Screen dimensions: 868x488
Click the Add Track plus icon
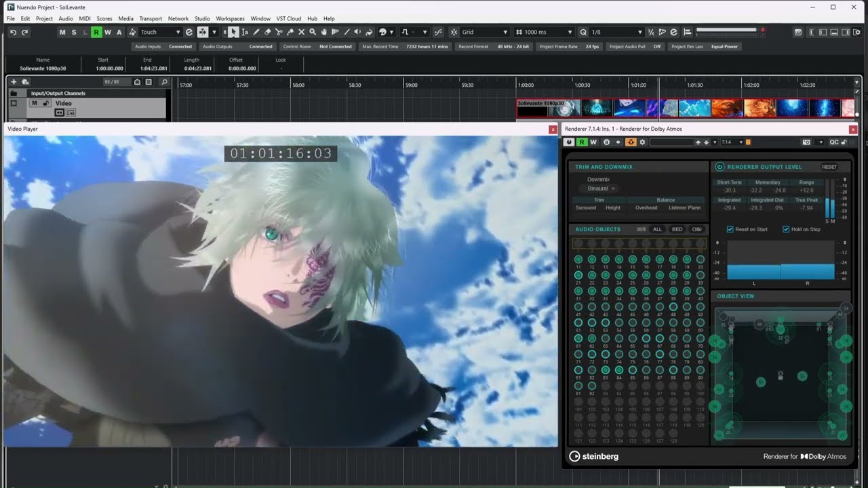point(14,82)
